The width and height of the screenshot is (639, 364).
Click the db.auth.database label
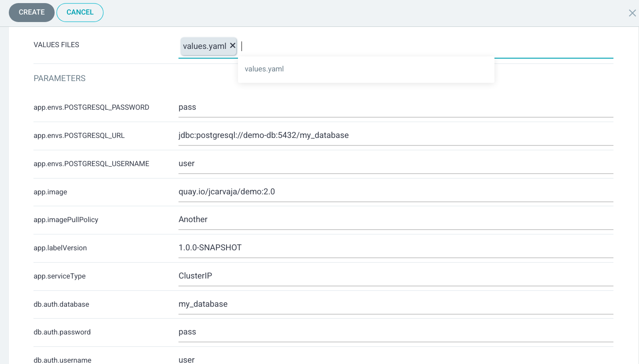61,305
